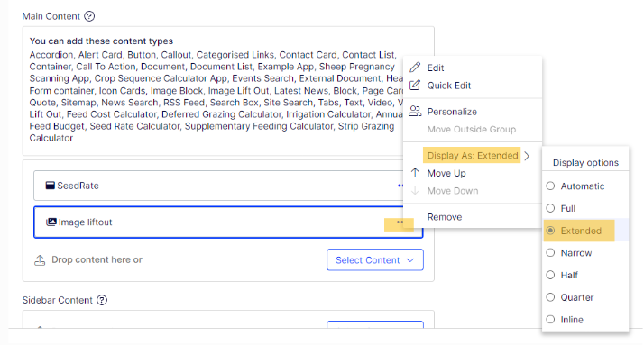The image size is (644, 345).
Task: Click the Personalize people icon
Action: point(415,111)
